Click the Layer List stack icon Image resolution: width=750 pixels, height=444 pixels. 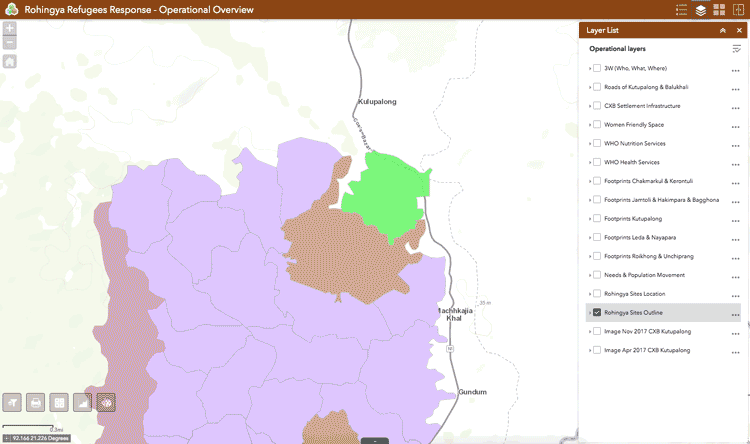[700, 10]
